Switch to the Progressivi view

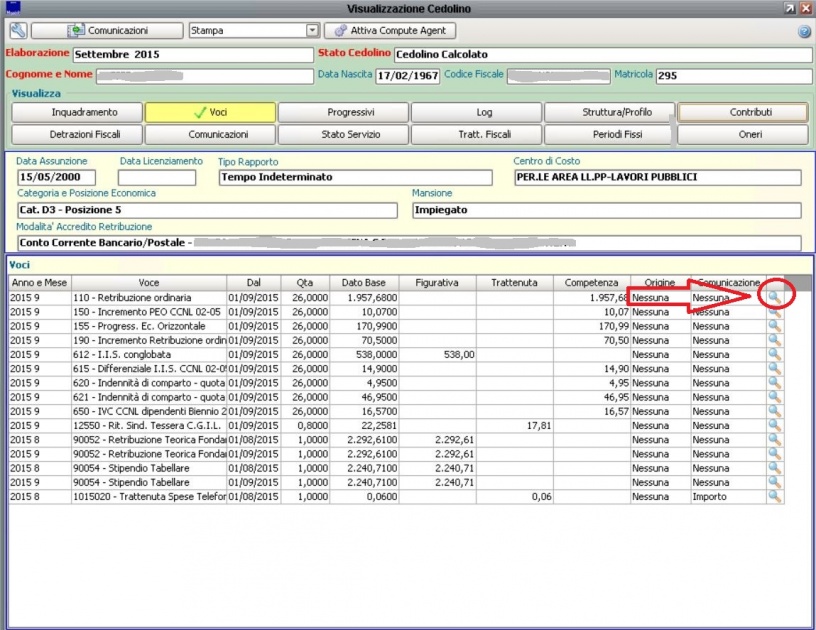344,113
